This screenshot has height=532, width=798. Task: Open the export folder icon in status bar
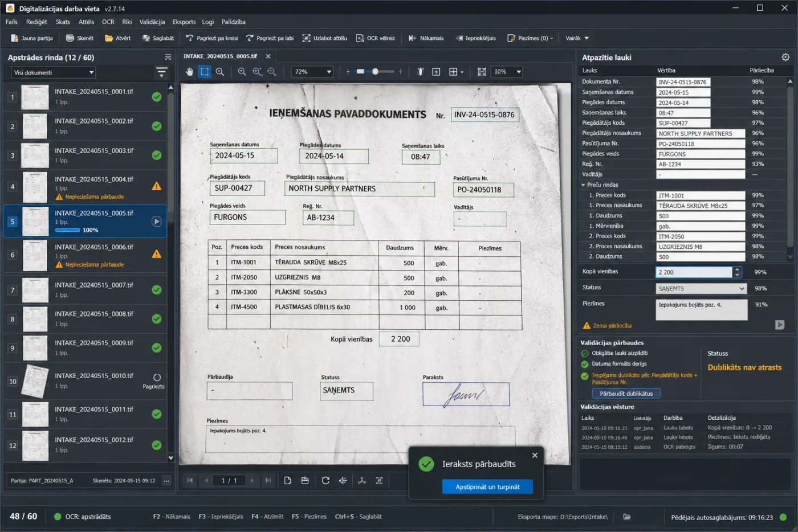pos(626,517)
